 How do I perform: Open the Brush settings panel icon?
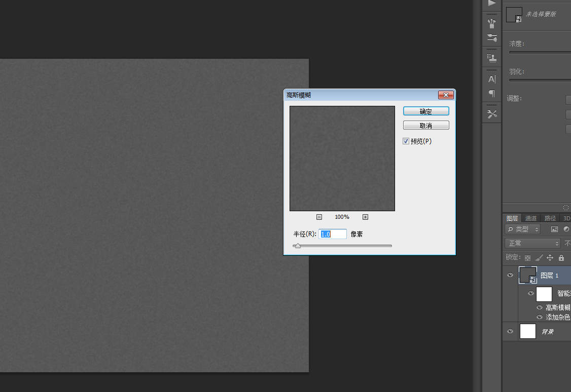[x=491, y=37]
